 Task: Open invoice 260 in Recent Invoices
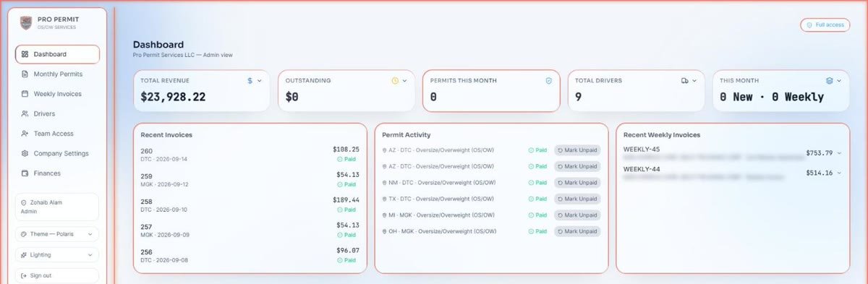pyautogui.click(x=250, y=155)
